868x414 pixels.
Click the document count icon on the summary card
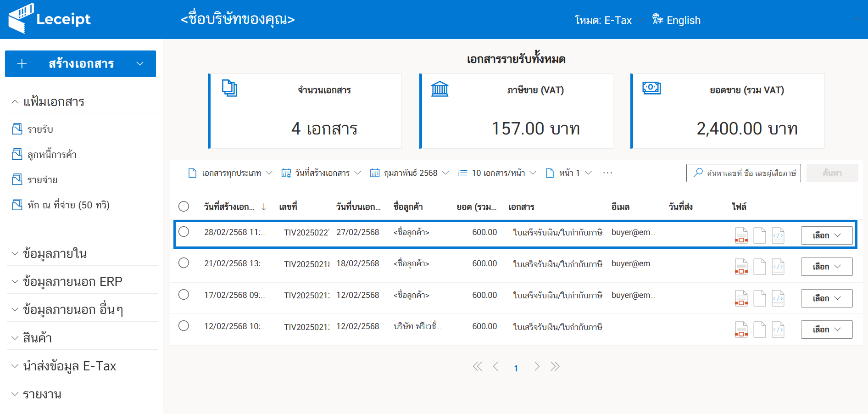(230, 89)
